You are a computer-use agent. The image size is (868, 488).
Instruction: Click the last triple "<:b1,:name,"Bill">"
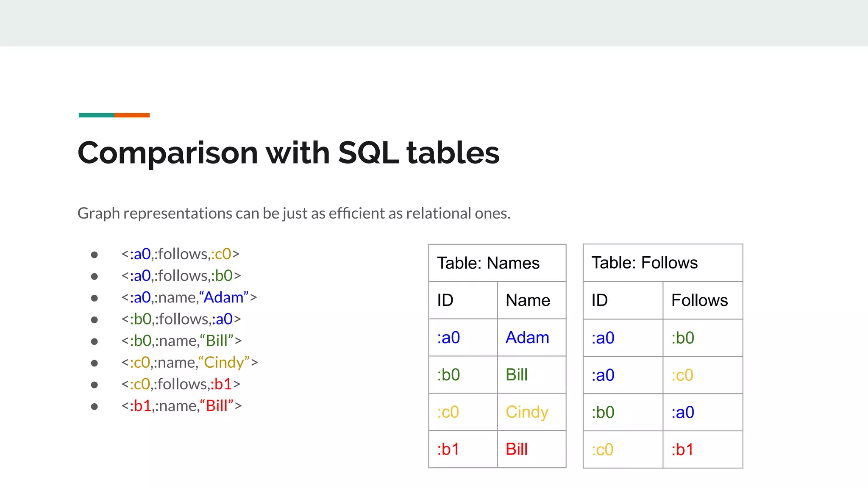(181, 406)
